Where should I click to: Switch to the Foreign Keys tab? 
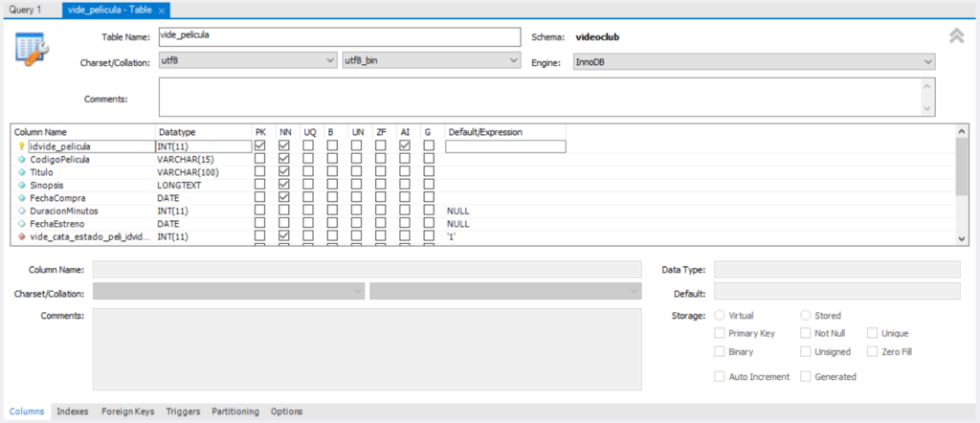pos(127,412)
